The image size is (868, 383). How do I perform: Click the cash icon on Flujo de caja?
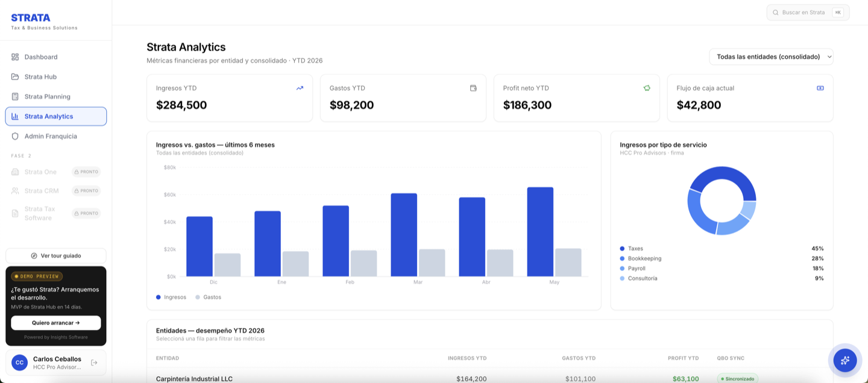(x=820, y=88)
